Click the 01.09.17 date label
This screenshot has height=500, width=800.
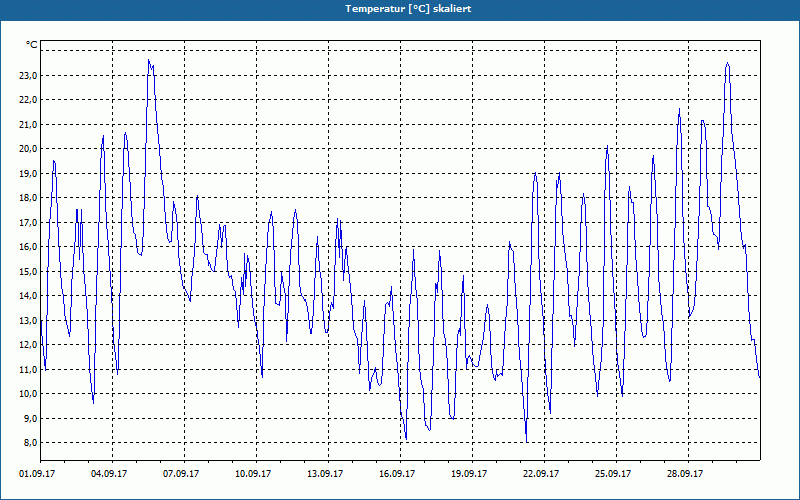37,473
